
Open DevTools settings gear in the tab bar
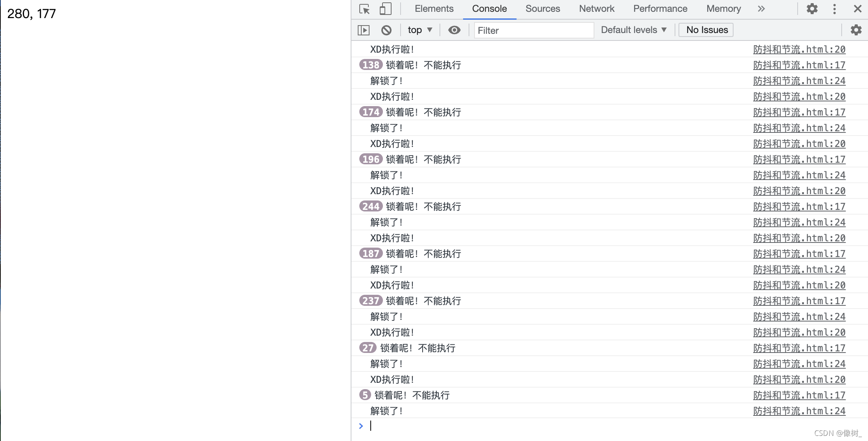click(812, 9)
